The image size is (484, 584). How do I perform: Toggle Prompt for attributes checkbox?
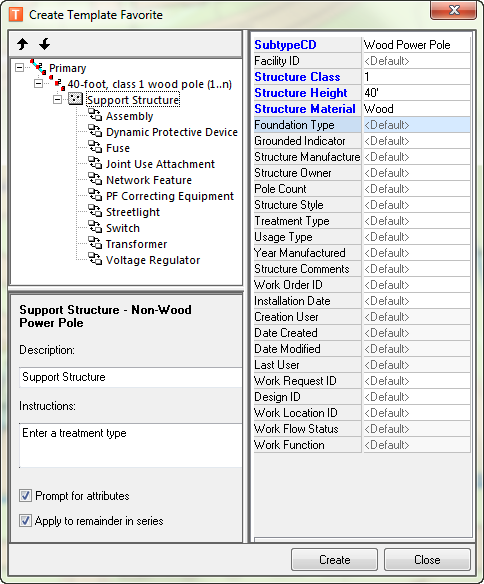pyautogui.click(x=25, y=496)
